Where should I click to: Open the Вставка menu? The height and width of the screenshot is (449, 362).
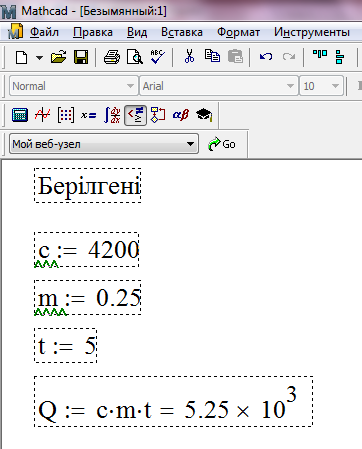click(182, 32)
